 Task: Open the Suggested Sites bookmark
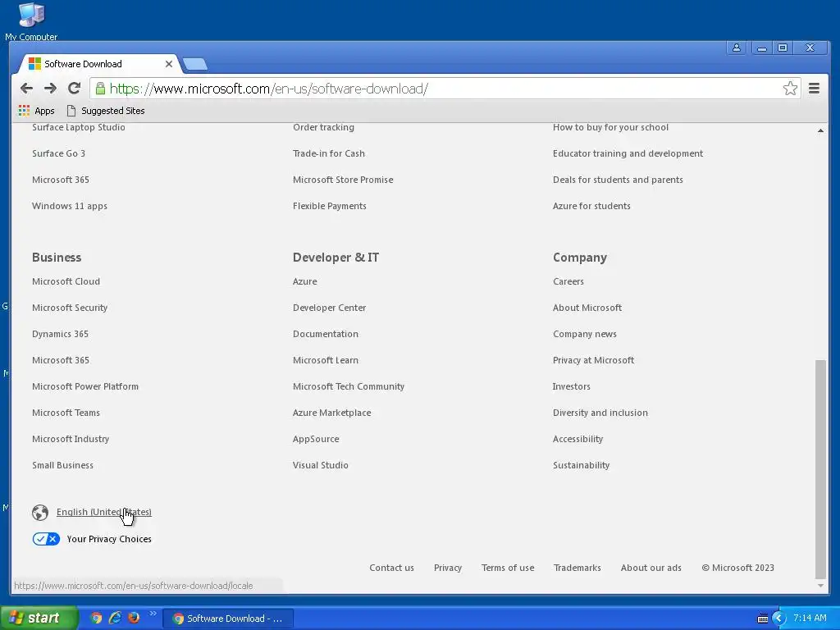click(106, 111)
